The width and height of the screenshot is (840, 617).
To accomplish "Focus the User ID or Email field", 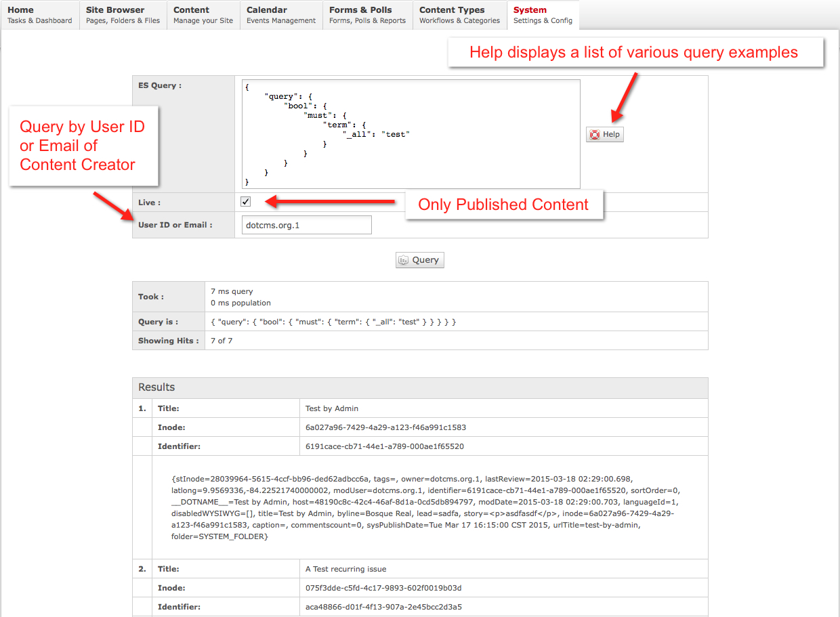I will 306,225.
